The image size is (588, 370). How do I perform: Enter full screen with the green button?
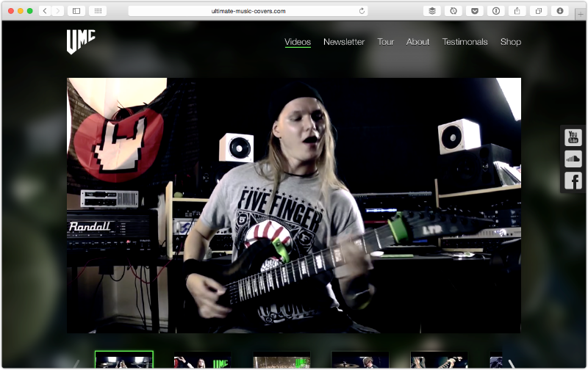pyautogui.click(x=29, y=11)
